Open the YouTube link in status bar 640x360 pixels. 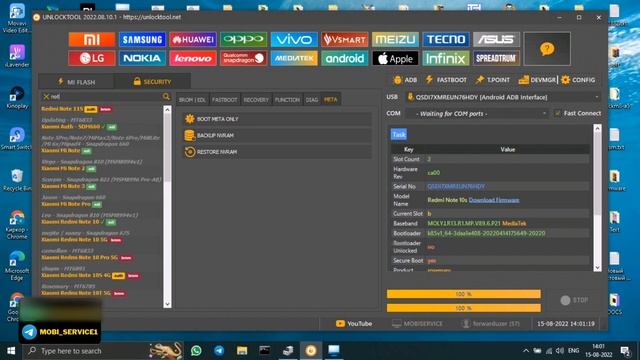[354, 324]
